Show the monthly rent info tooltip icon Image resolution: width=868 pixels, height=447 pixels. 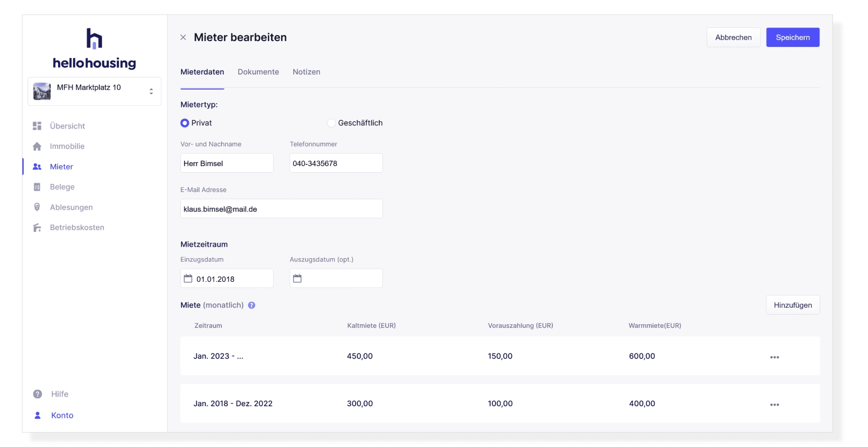click(252, 305)
